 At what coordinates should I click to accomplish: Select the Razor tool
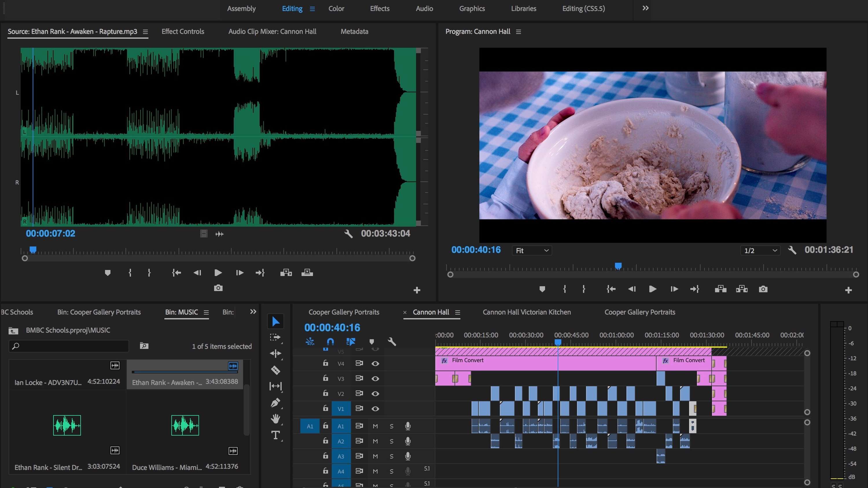click(x=275, y=370)
